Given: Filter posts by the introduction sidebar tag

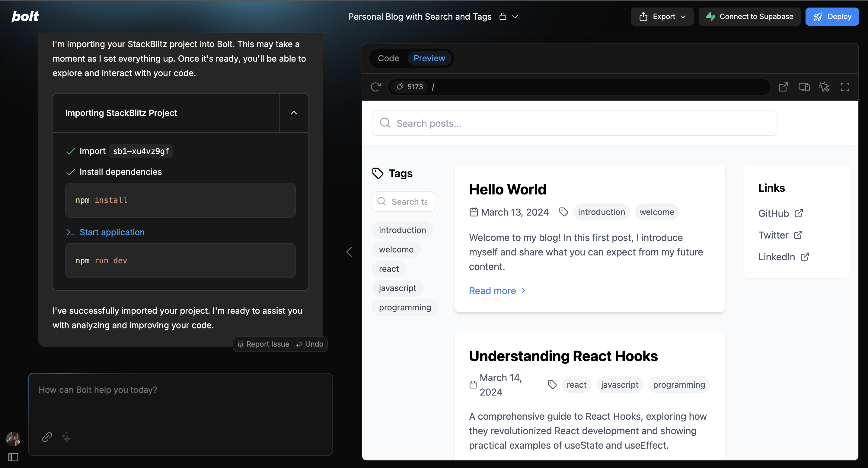Looking at the screenshot, I should (402, 230).
